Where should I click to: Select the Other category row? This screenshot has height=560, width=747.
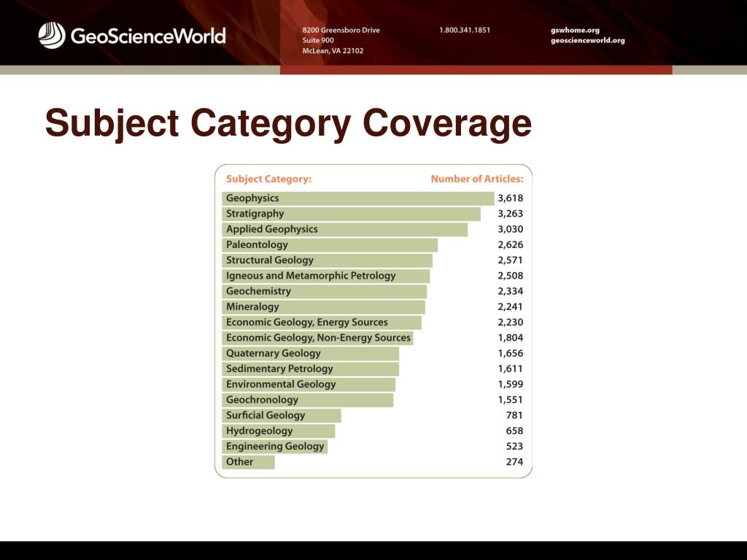[248, 462]
